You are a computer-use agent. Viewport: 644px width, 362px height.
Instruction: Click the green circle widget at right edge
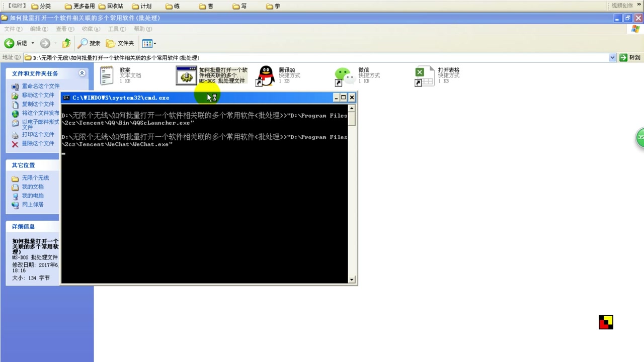[640, 137]
